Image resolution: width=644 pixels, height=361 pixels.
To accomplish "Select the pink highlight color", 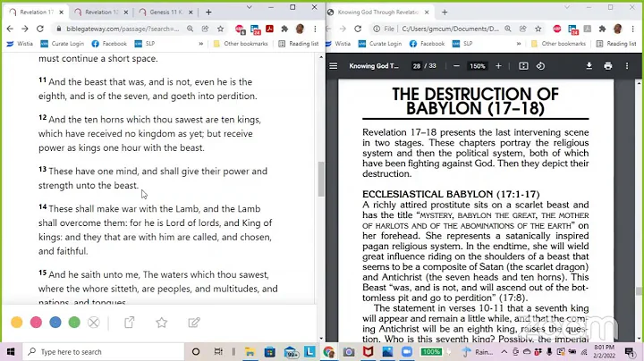I will coord(36,323).
